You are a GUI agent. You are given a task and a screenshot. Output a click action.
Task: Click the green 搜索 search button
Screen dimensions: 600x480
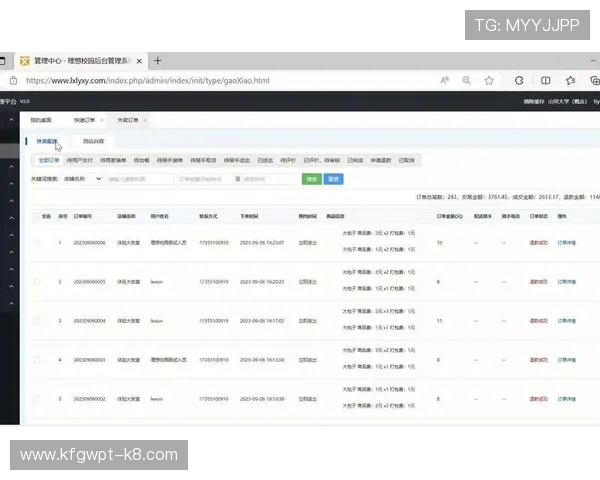pyautogui.click(x=311, y=179)
